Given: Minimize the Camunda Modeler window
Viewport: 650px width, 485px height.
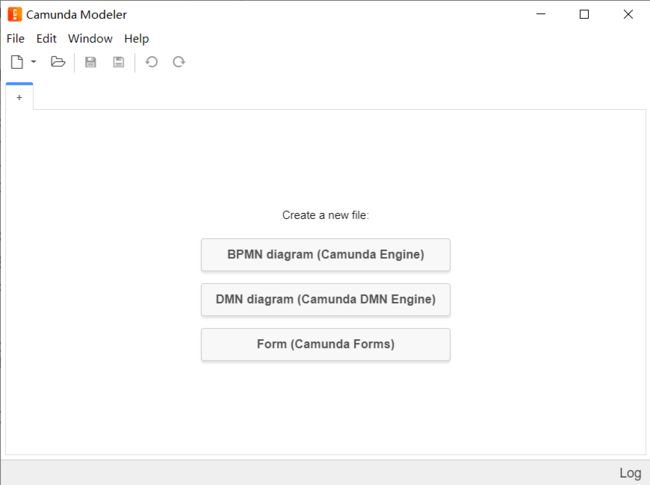Looking at the screenshot, I should [x=541, y=14].
